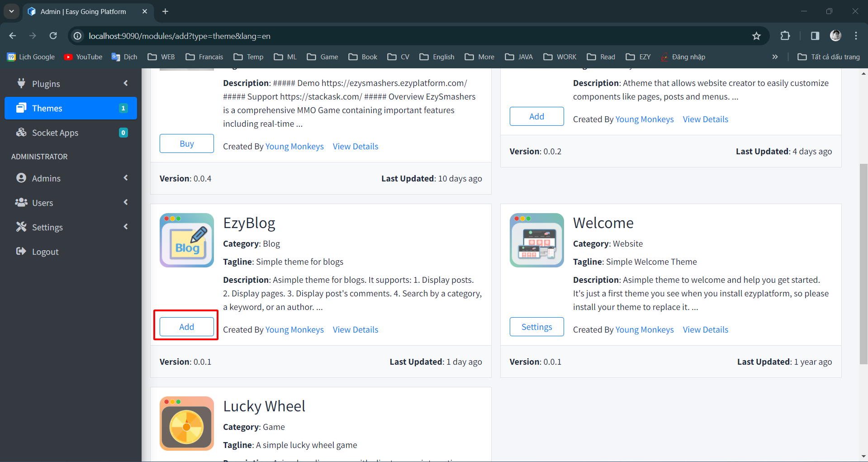Viewport: 868px width, 462px height.
Task: Click the Lucky Wheel theme thumbnail
Action: [186, 423]
